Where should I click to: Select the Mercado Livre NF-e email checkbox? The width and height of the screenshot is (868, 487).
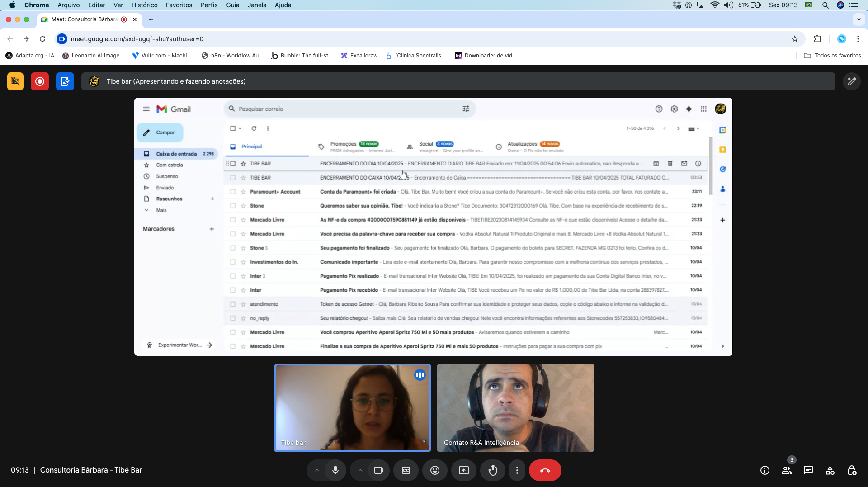click(x=233, y=220)
